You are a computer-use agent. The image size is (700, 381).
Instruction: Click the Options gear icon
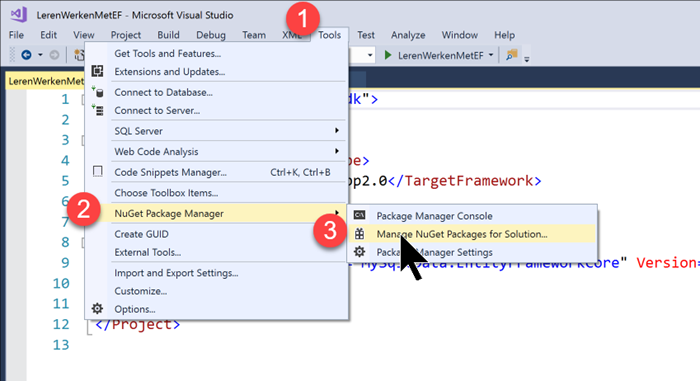(x=97, y=309)
